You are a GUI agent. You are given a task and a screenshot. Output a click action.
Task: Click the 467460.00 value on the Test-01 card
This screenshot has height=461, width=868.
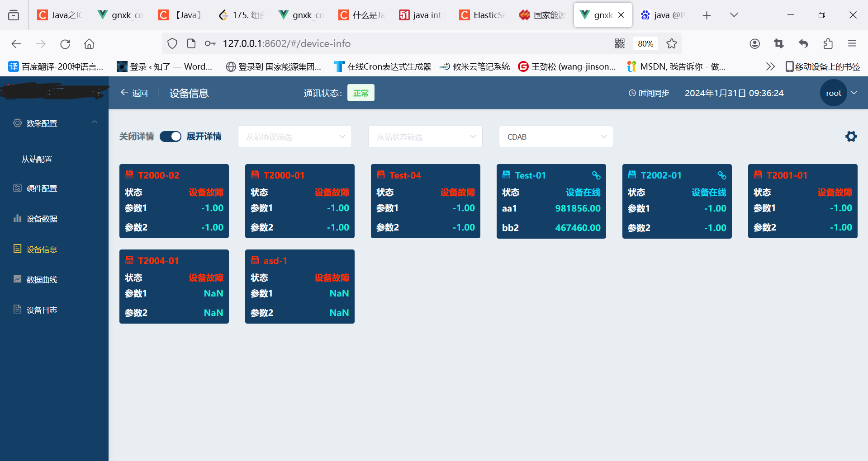(x=578, y=228)
